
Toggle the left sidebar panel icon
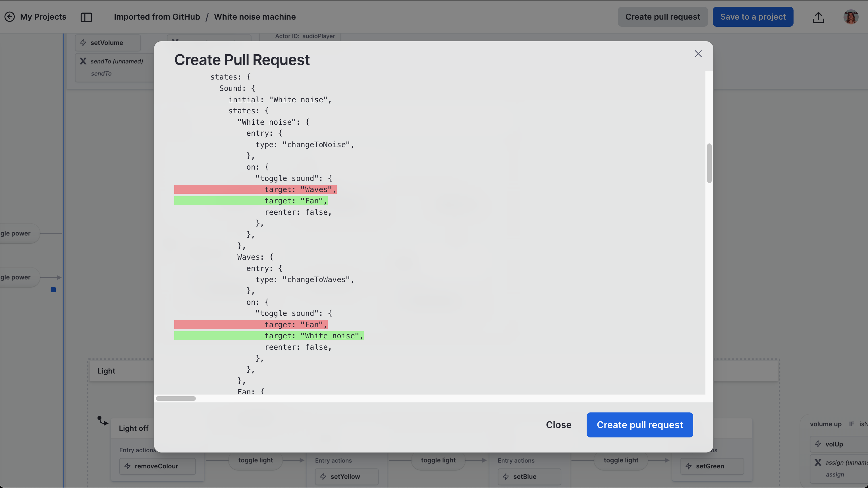point(87,17)
